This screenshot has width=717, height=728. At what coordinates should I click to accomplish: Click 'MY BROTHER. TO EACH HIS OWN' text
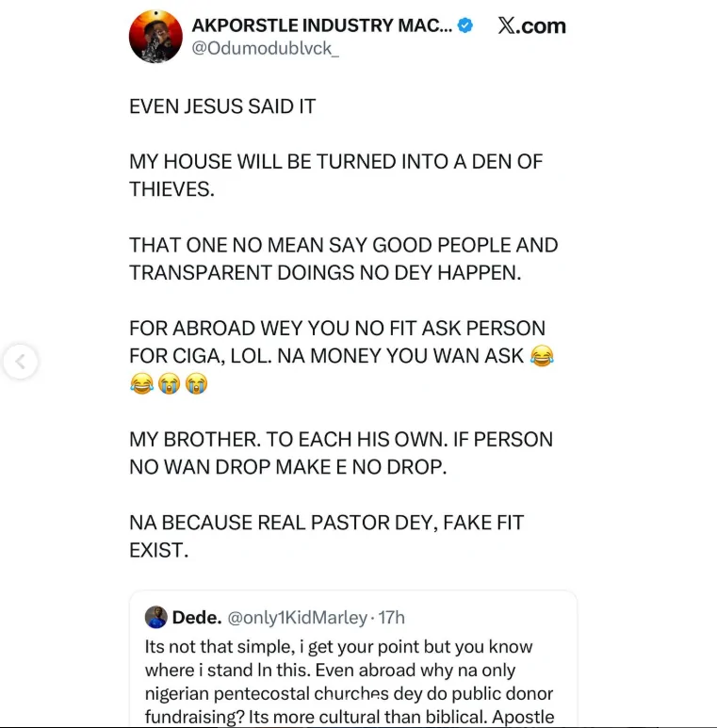[x=340, y=453]
